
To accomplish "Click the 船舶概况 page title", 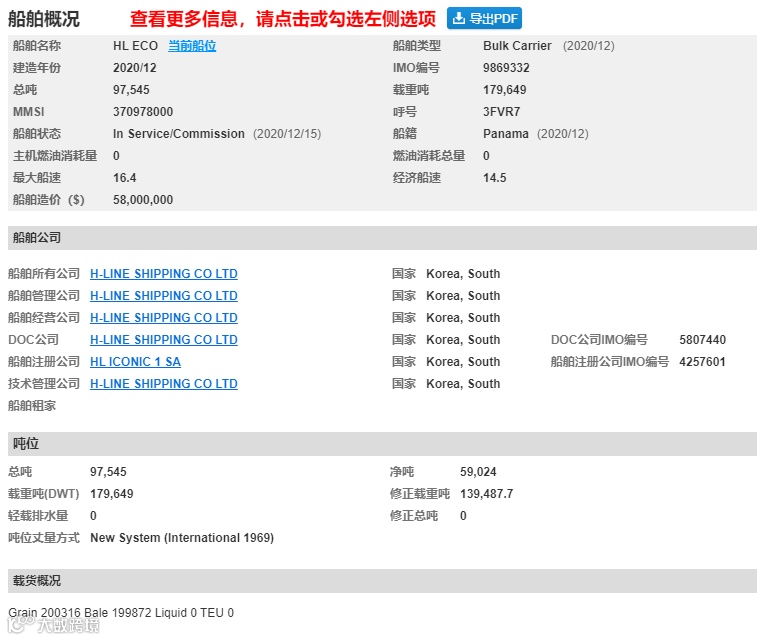I will 44,19.
